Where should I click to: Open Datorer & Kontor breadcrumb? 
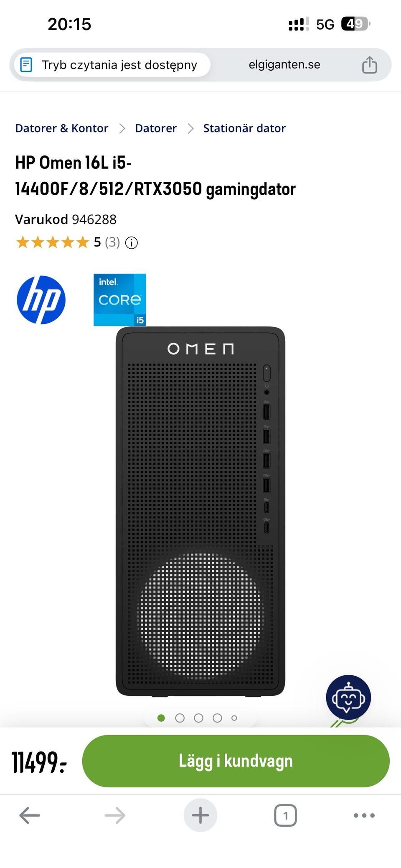pyautogui.click(x=61, y=128)
